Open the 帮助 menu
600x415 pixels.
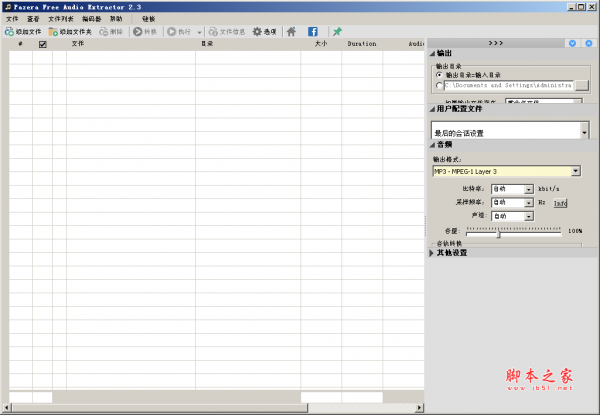(116, 19)
